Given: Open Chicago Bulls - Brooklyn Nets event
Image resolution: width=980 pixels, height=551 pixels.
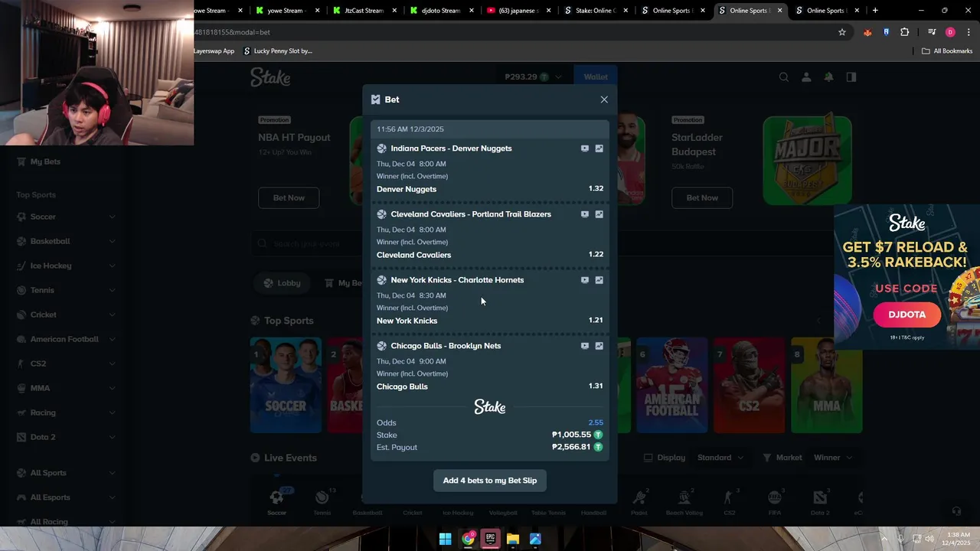Looking at the screenshot, I should pyautogui.click(x=446, y=346).
